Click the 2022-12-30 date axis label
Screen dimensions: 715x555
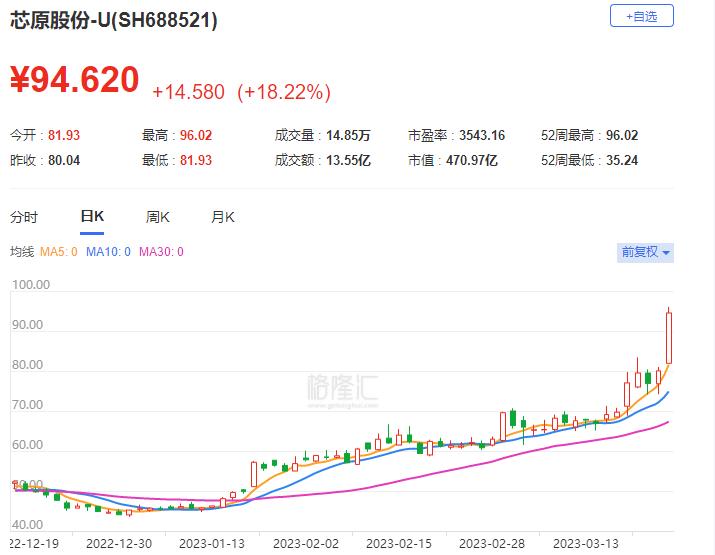coord(119,544)
